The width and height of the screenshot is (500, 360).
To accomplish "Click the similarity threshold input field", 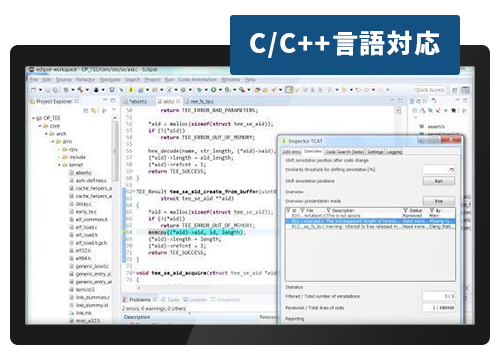I will coord(439,170).
